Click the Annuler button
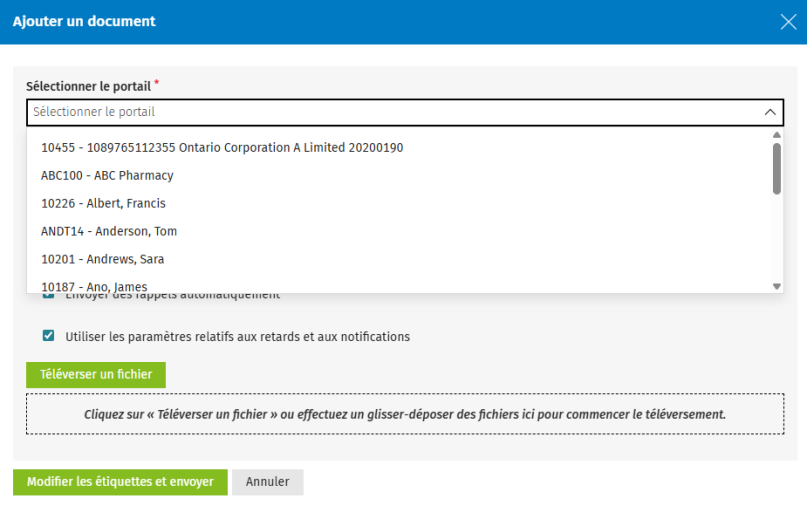The image size is (807, 519). 267,482
